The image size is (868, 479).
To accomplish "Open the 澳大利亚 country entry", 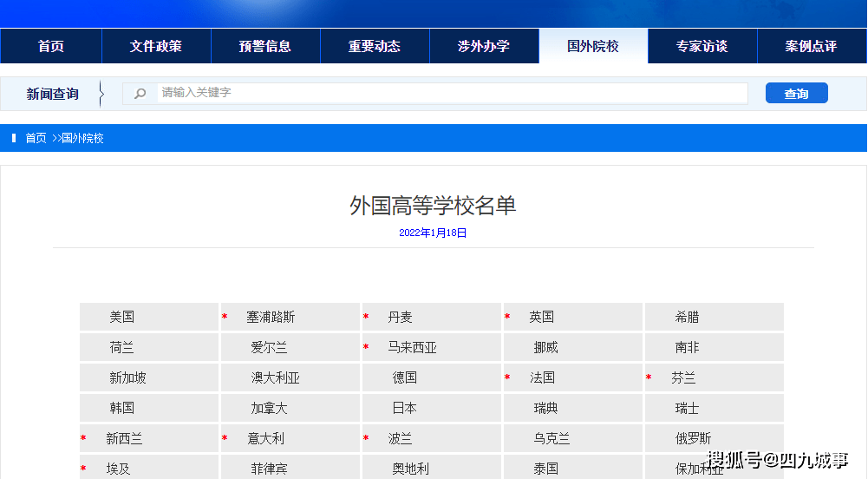I will 275,377.
